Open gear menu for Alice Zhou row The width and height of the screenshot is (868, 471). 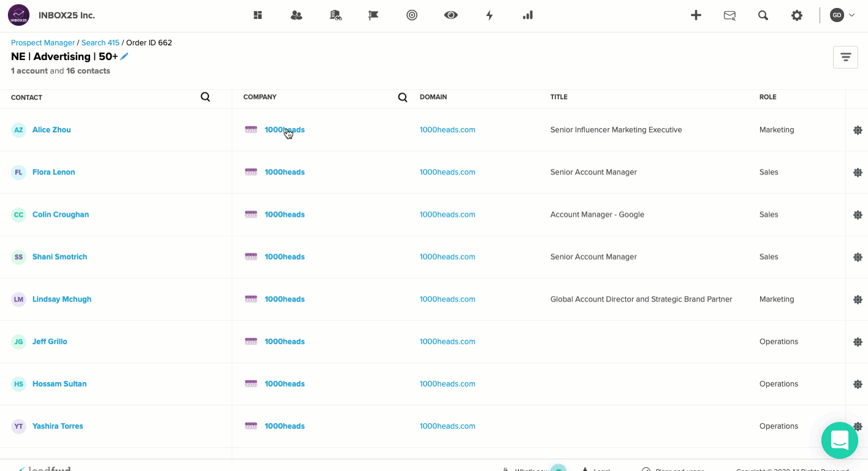[x=858, y=130]
